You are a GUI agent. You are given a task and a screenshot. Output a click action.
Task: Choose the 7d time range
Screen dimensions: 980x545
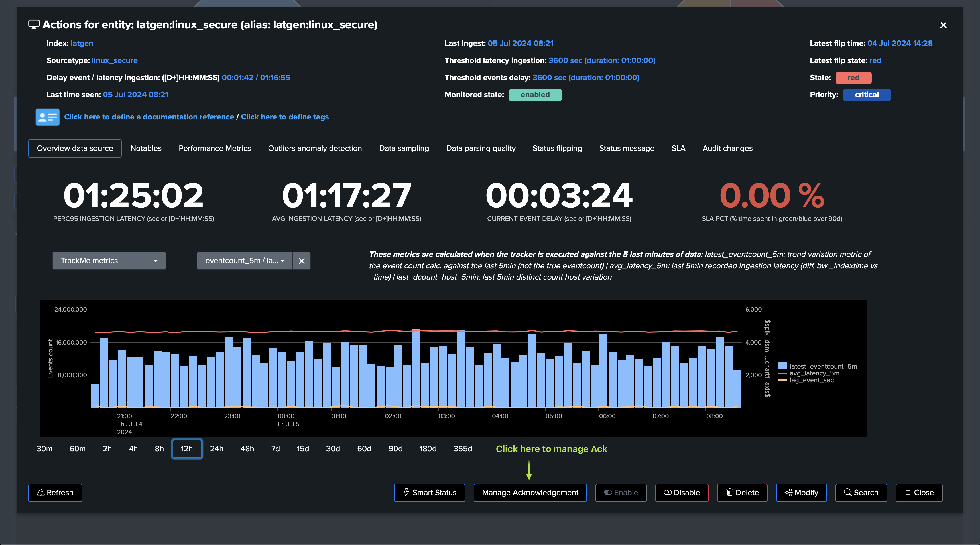[x=275, y=449]
